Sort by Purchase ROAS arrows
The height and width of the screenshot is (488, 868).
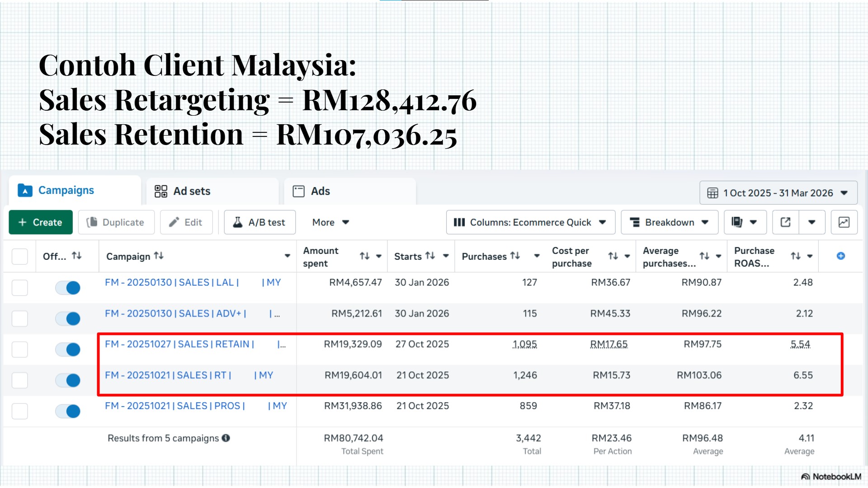[796, 256]
